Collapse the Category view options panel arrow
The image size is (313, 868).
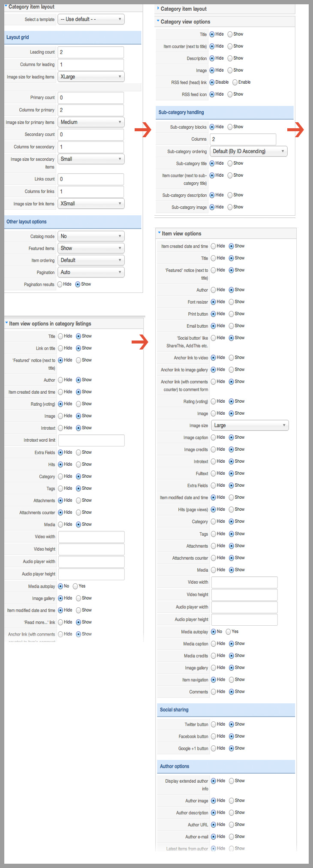[x=158, y=21]
